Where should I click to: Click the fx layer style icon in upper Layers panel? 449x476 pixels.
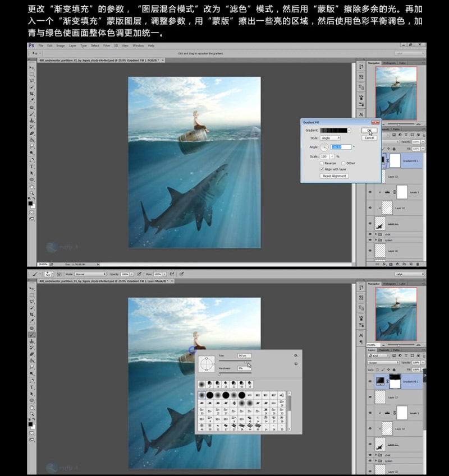(384, 264)
